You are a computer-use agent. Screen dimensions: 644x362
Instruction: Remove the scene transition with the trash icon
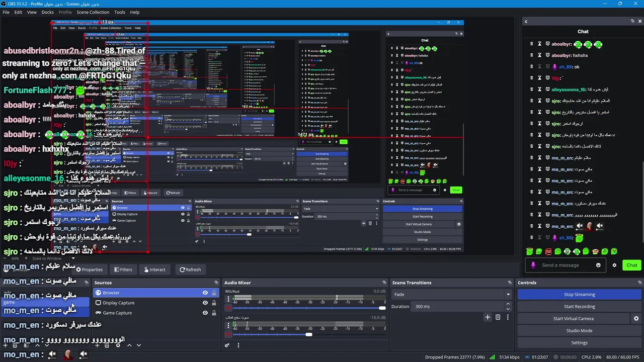point(498,317)
